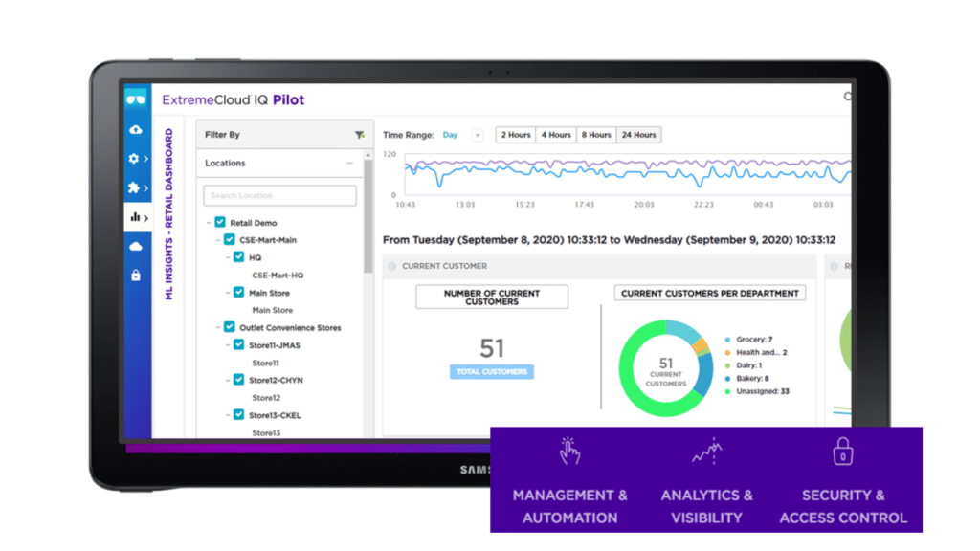Open the bar chart insights sidebar icon

[x=135, y=217]
